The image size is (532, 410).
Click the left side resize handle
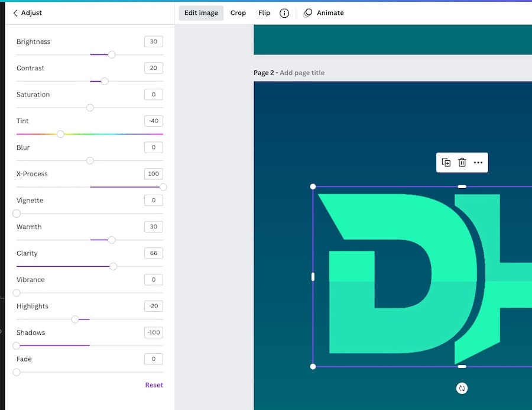[313, 276]
